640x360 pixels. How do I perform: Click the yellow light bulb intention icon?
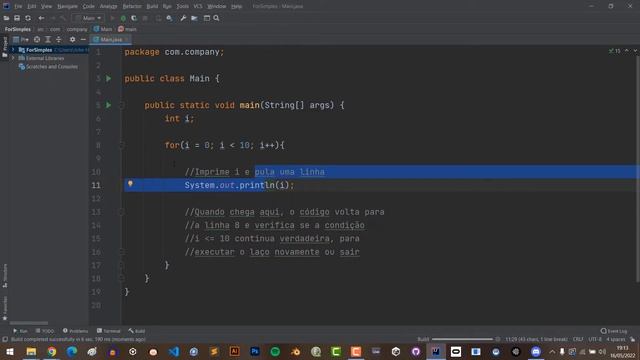[x=130, y=184]
